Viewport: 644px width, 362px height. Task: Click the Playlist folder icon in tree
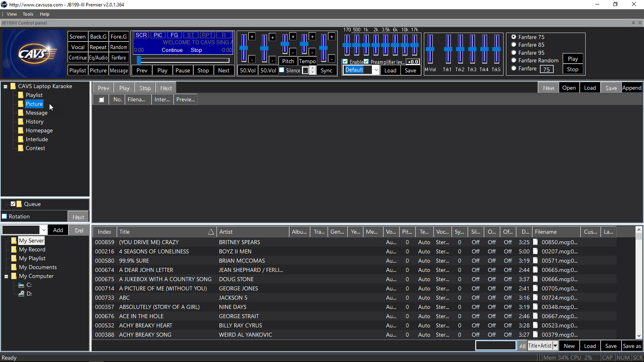[x=21, y=95]
